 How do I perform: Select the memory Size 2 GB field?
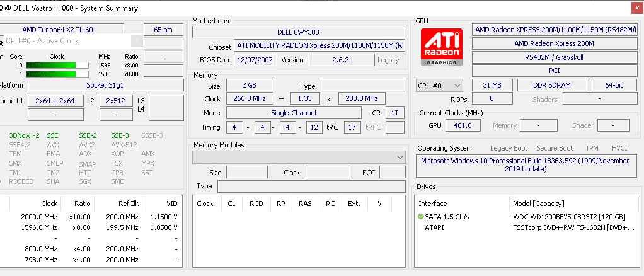coord(250,85)
